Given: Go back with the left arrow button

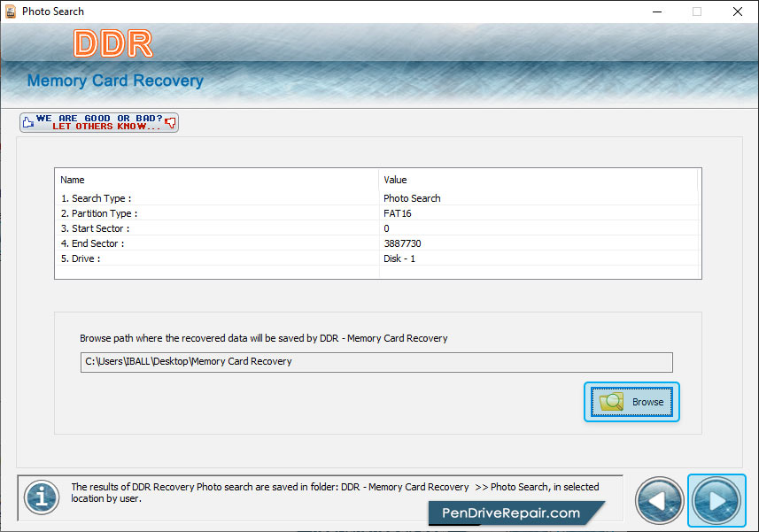Looking at the screenshot, I should [x=659, y=500].
